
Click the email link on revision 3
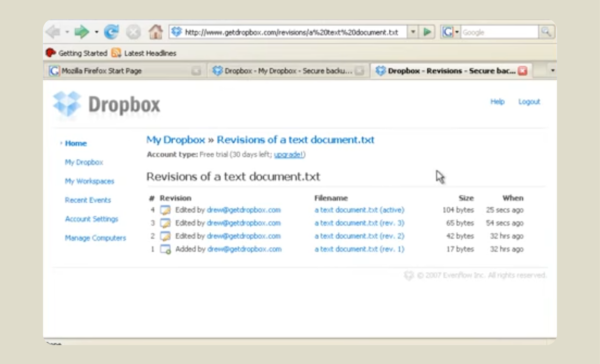click(243, 223)
